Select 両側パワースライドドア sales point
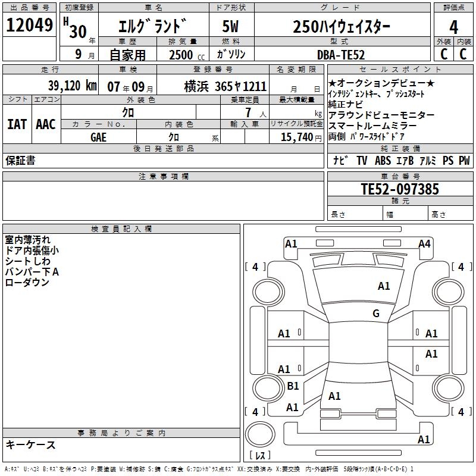This screenshot has width=476, height=476. click(366, 137)
